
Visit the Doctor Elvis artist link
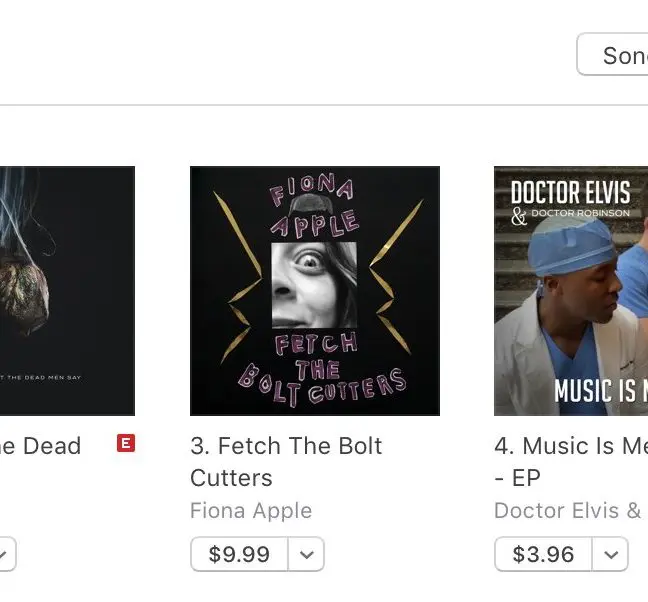click(x=568, y=510)
